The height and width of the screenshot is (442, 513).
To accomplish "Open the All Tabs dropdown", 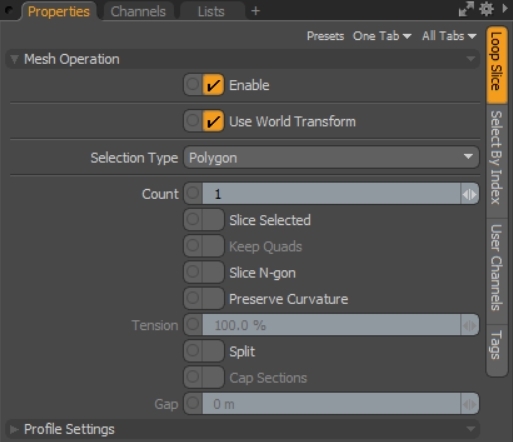I will pos(449,36).
